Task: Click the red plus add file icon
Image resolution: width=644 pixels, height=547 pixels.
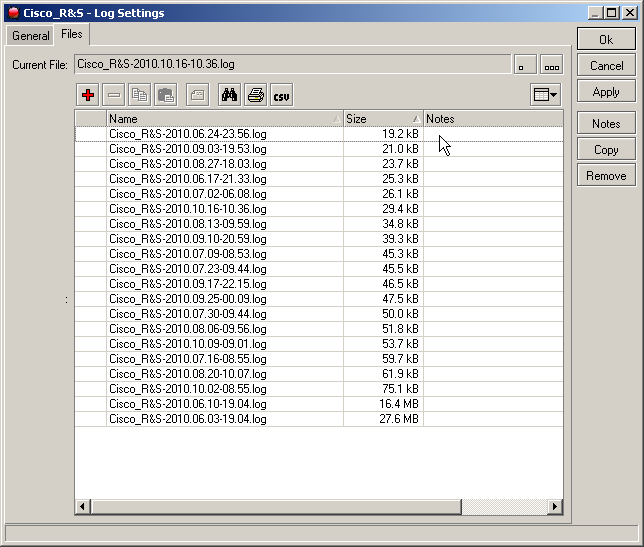Action: point(87,95)
